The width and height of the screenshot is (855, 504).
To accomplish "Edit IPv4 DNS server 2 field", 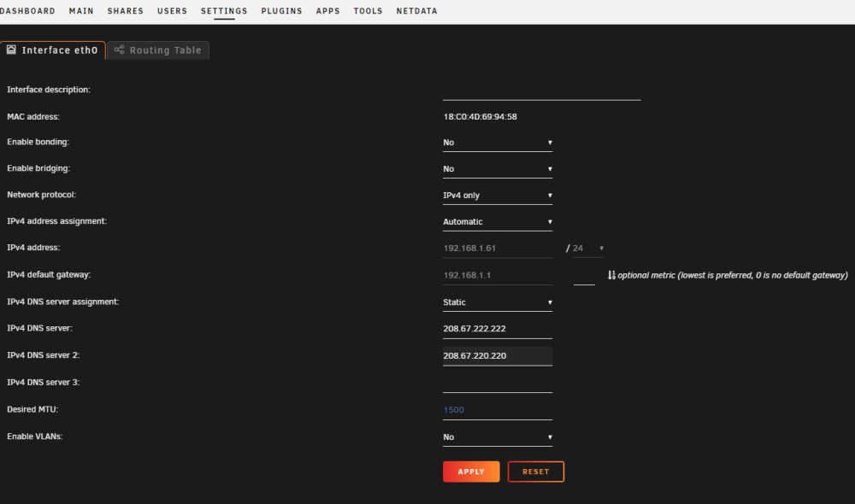I will tap(498, 356).
